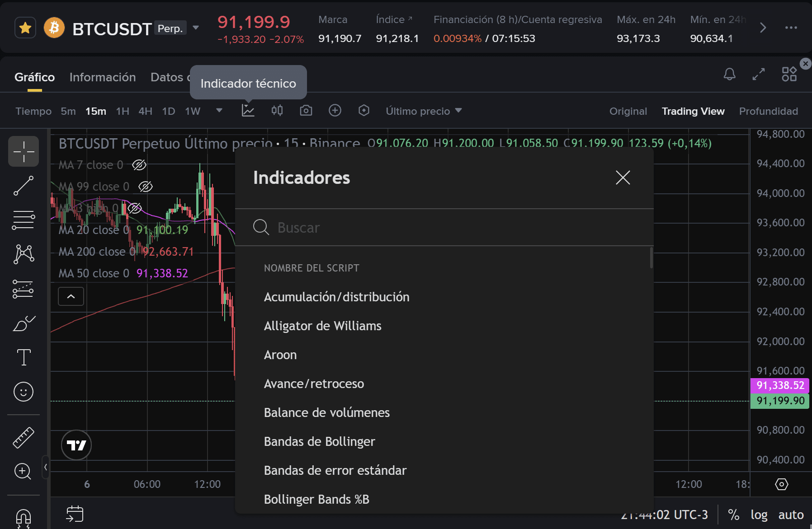Toggle visibility of MA 99 indicator

click(146, 187)
